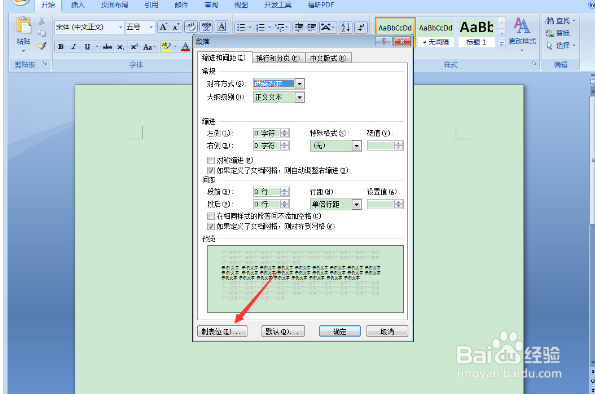Click the dialog's help question-mark button
The image size is (595, 394).
click(384, 41)
